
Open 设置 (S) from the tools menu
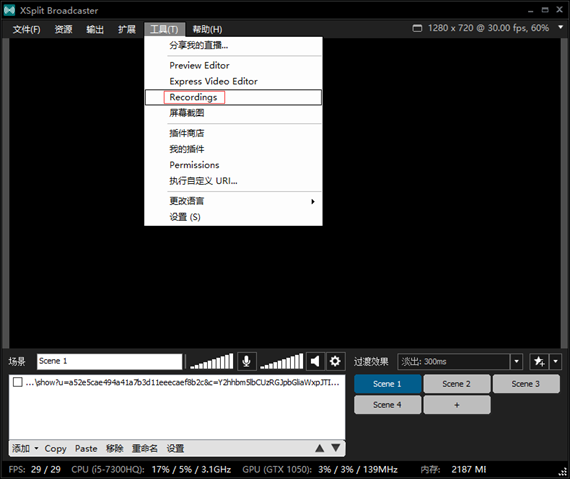tap(233, 217)
